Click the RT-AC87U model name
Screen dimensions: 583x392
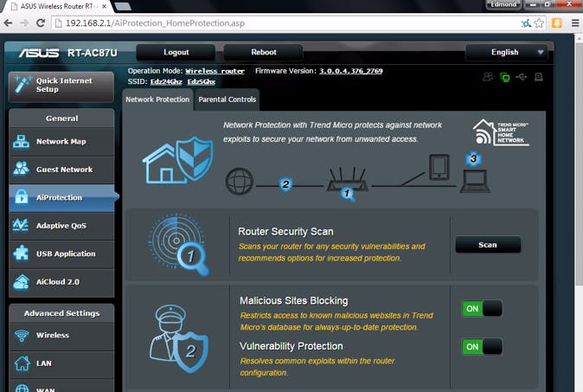(x=93, y=53)
